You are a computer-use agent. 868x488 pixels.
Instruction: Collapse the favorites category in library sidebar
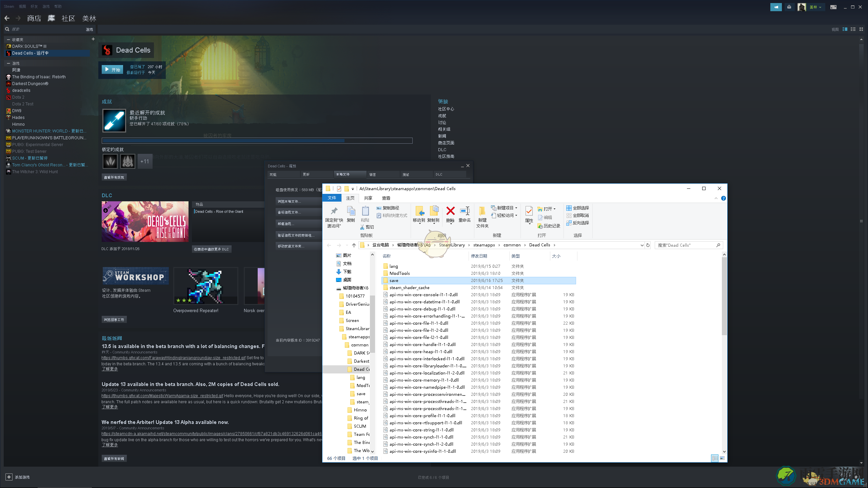pyautogui.click(x=8, y=40)
